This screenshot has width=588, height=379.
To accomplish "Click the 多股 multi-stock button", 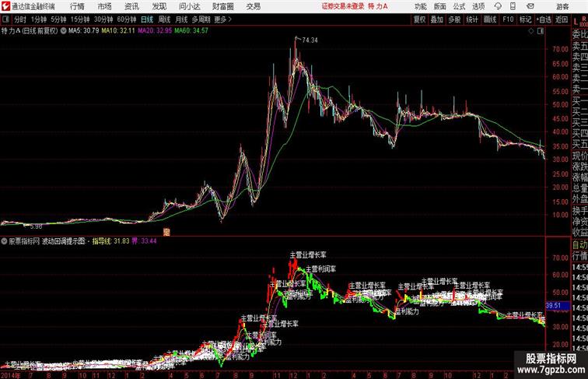I will 454,19.
